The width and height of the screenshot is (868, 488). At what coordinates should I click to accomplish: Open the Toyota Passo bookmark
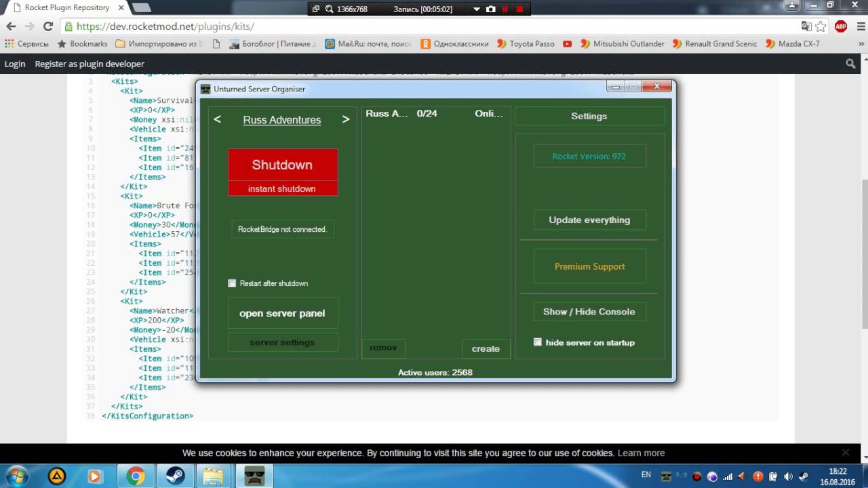pyautogui.click(x=526, y=43)
